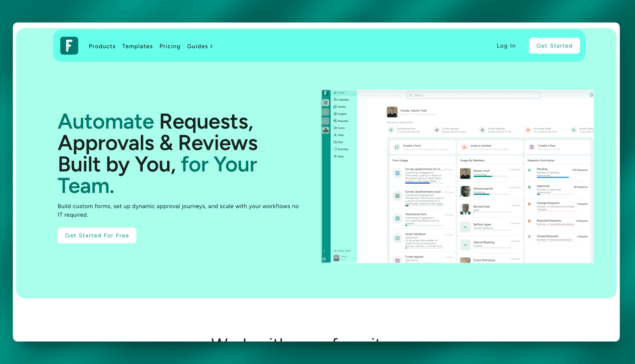Viewport: 635px width, 364px height.
Task: Click the Get Started For Free button
Action: (97, 236)
